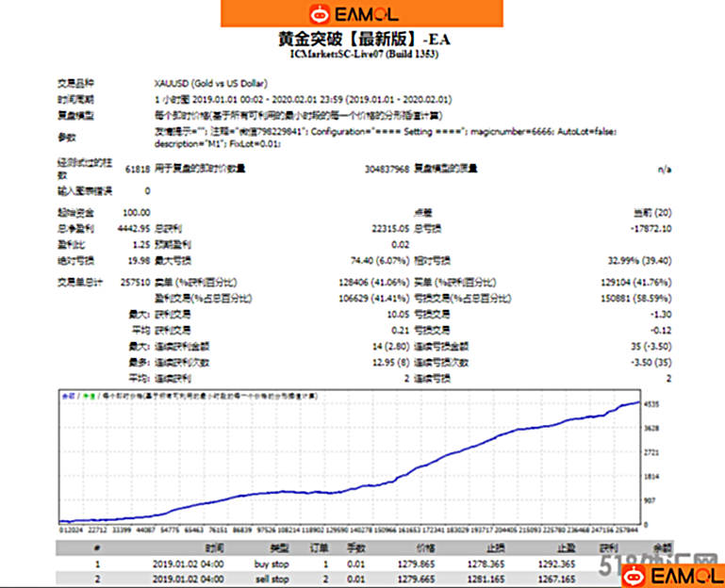The image size is (725, 588).
Task: Click the 止损 column header in the orders table
Action: point(495,548)
